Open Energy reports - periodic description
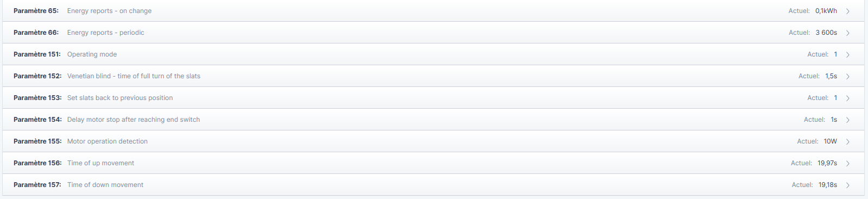The image size is (868, 199). (x=106, y=33)
